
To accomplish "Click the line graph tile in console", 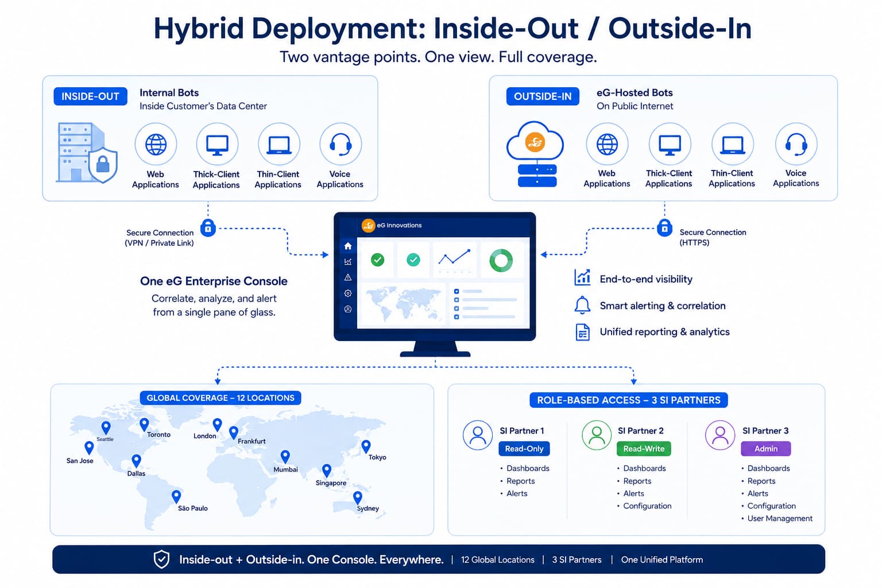I will click(454, 260).
